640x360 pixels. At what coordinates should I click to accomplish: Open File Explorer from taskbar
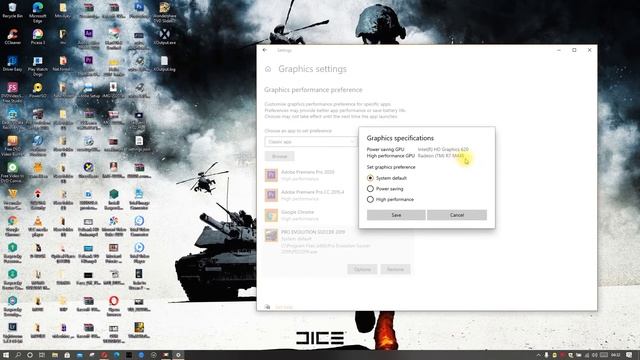tap(54, 355)
